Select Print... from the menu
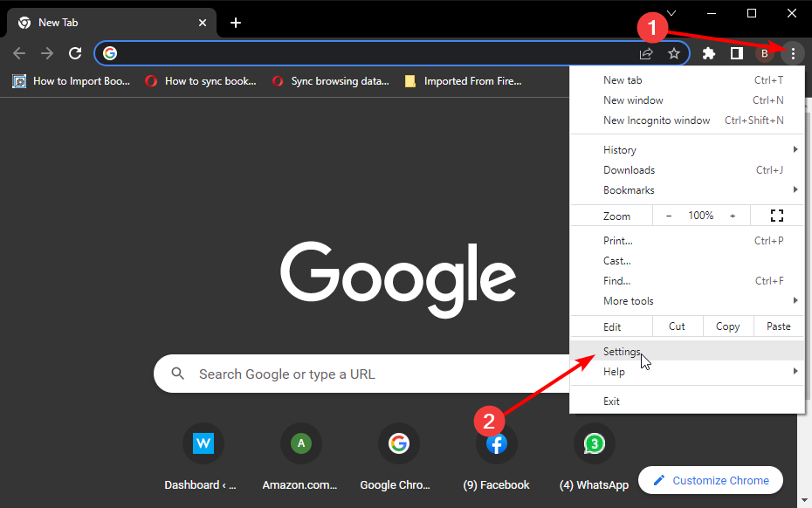The height and width of the screenshot is (508, 812). (687, 241)
